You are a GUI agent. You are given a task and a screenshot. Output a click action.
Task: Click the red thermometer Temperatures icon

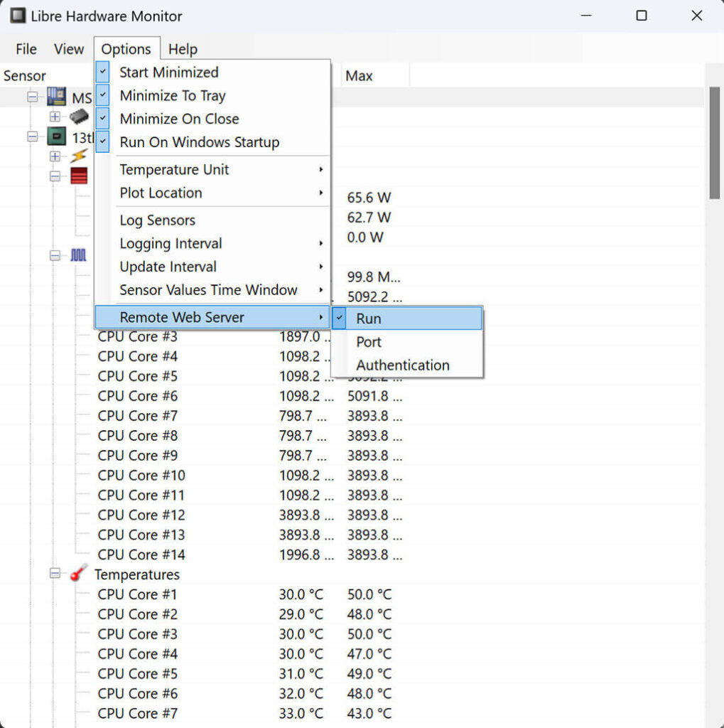(78, 574)
